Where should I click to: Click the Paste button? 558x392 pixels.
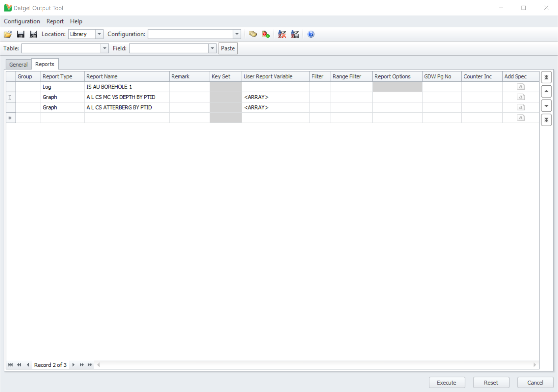point(228,48)
